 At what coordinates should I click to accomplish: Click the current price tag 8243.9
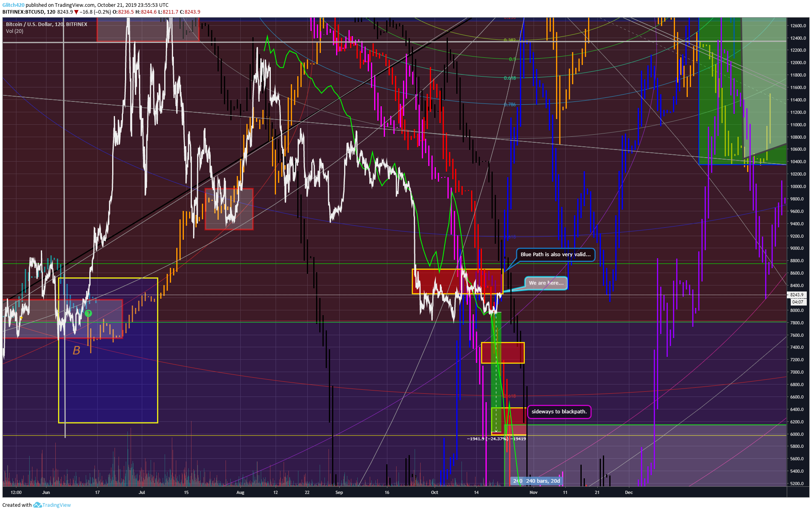797,295
